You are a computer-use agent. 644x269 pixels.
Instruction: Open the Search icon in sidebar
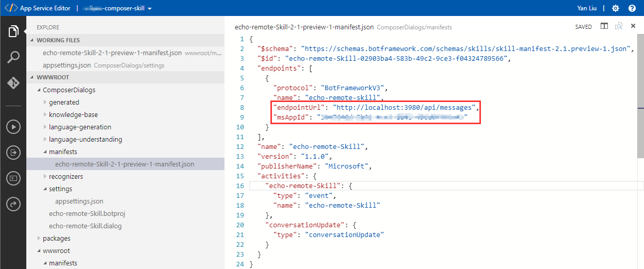click(x=13, y=57)
